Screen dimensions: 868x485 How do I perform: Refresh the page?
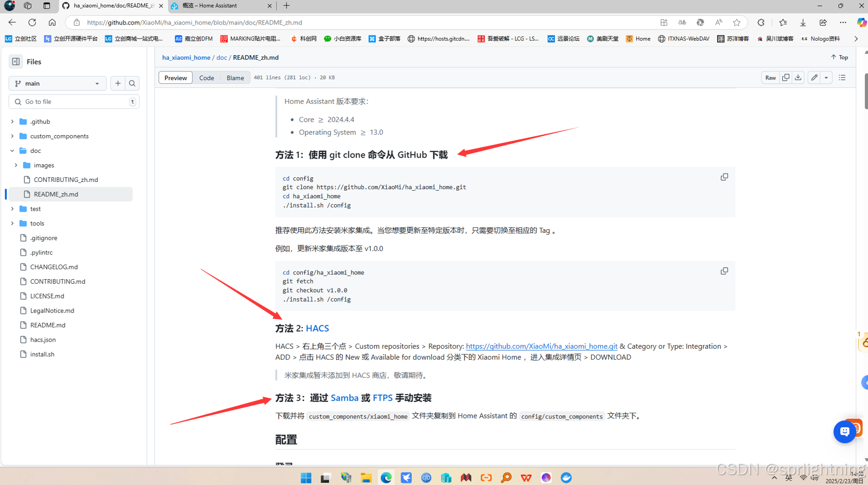32,22
